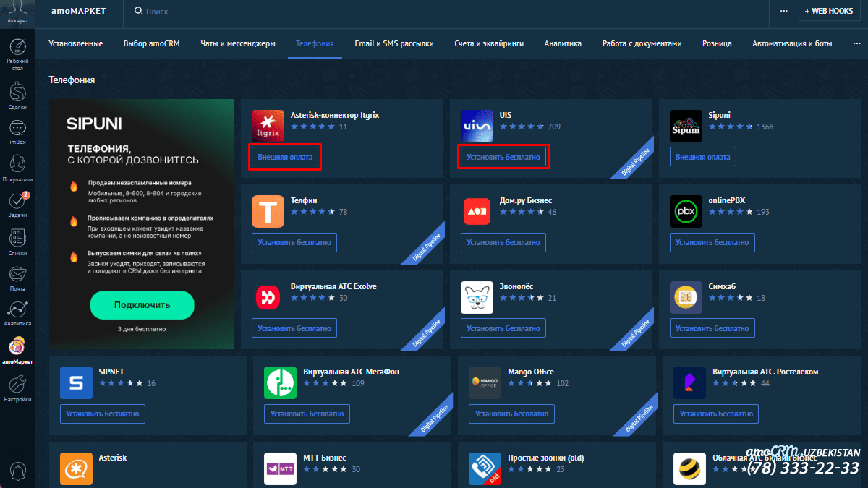Switch to the Аналитика category tab

click(563, 43)
